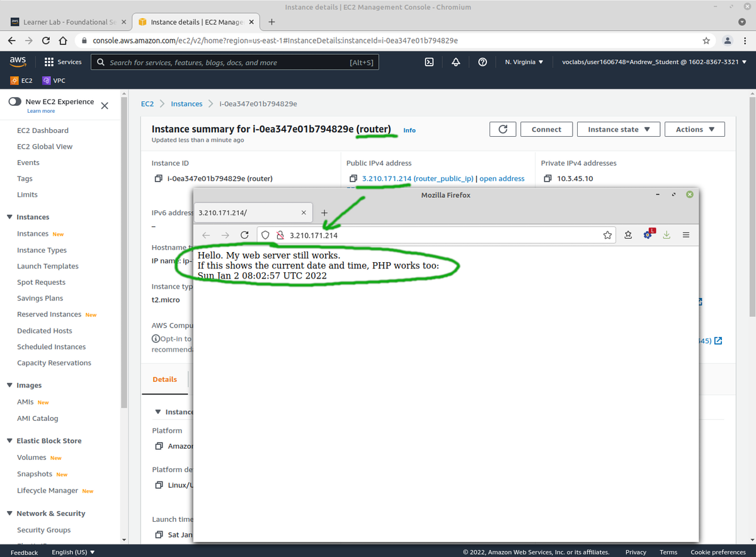This screenshot has width=756, height=557.
Task: Reload the page in Firefox
Action: click(244, 235)
